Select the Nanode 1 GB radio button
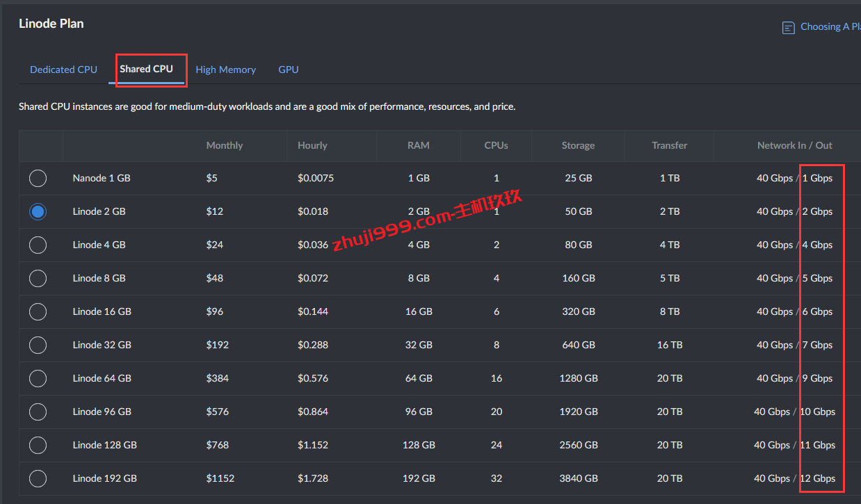 click(38, 178)
